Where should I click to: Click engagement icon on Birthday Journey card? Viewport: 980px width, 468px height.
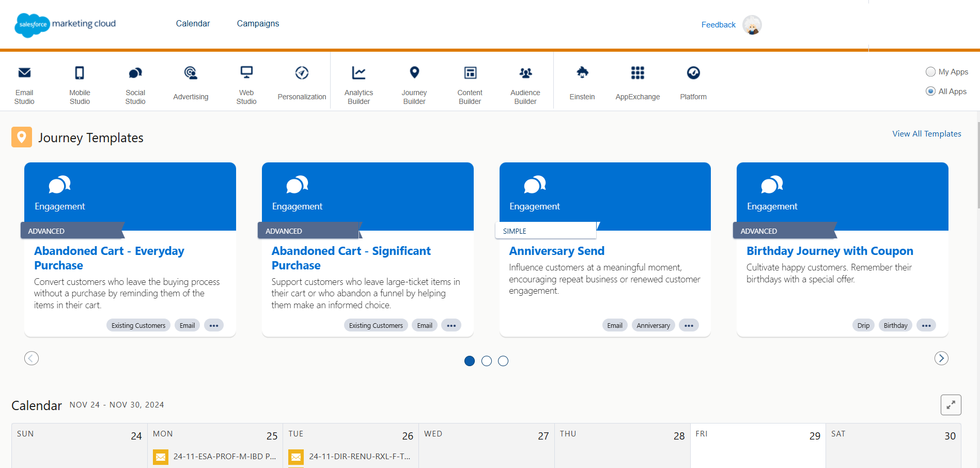(772, 184)
